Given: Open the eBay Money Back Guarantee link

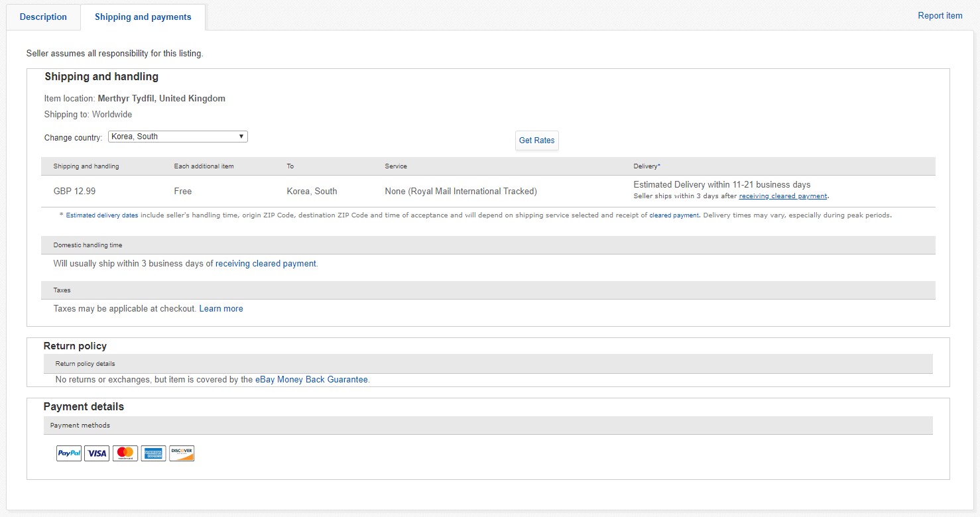Looking at the screenshot, I should (x=312, y=380).
